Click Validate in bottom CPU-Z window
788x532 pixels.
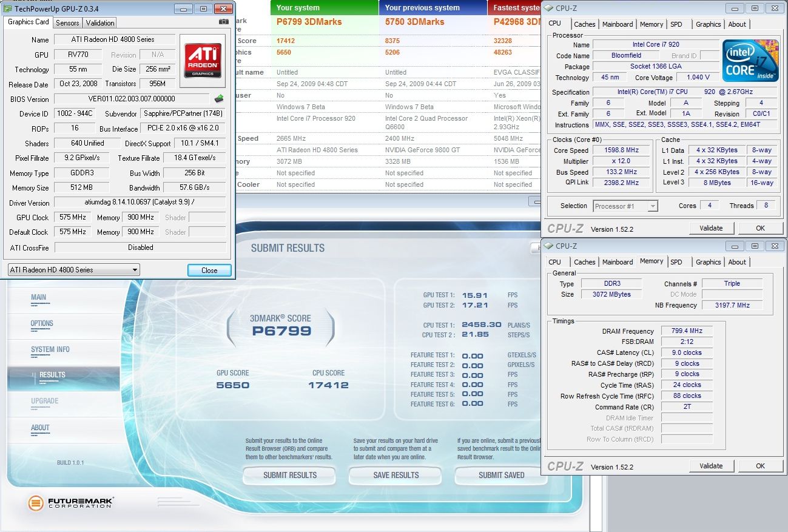(x=711, y=466)
